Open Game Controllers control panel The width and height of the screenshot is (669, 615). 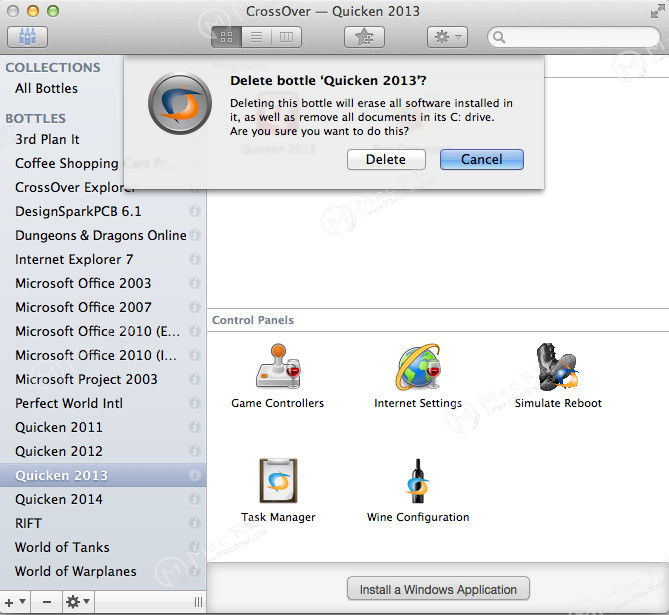(x=278, y=376)
